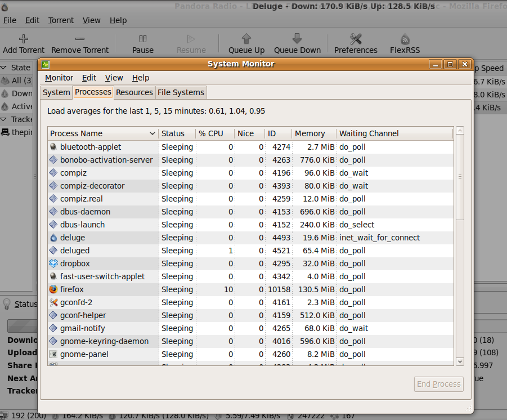The width and height of the screenshot is (507, 420).
Task: Sort by Process Name column arrow
Action: pyautogui.click(x=152, y=133)
